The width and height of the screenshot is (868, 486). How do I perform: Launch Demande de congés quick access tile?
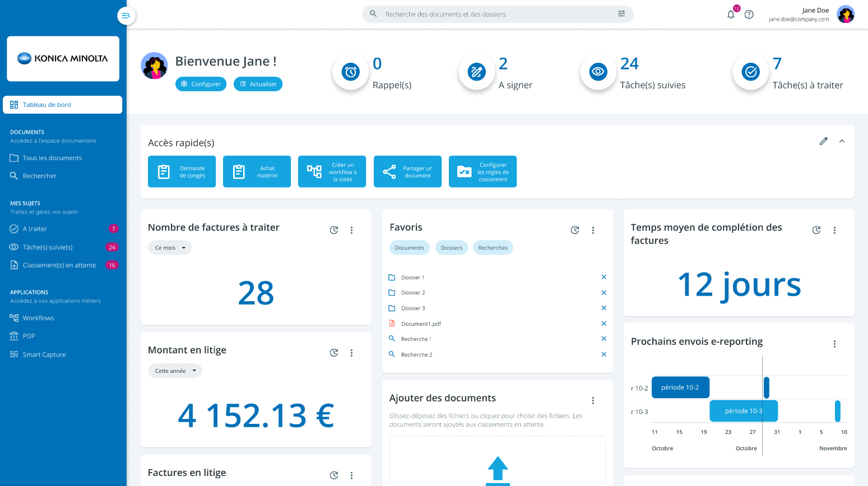pos(182,171)
